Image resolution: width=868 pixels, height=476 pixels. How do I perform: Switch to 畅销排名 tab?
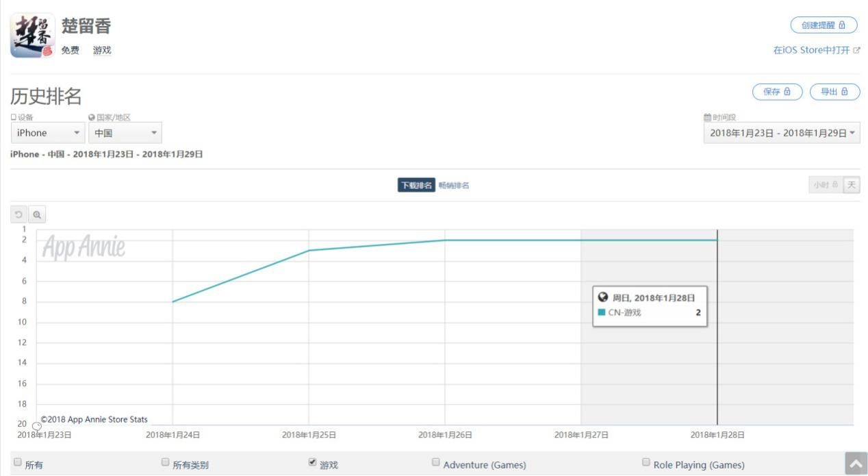[454, 186]
